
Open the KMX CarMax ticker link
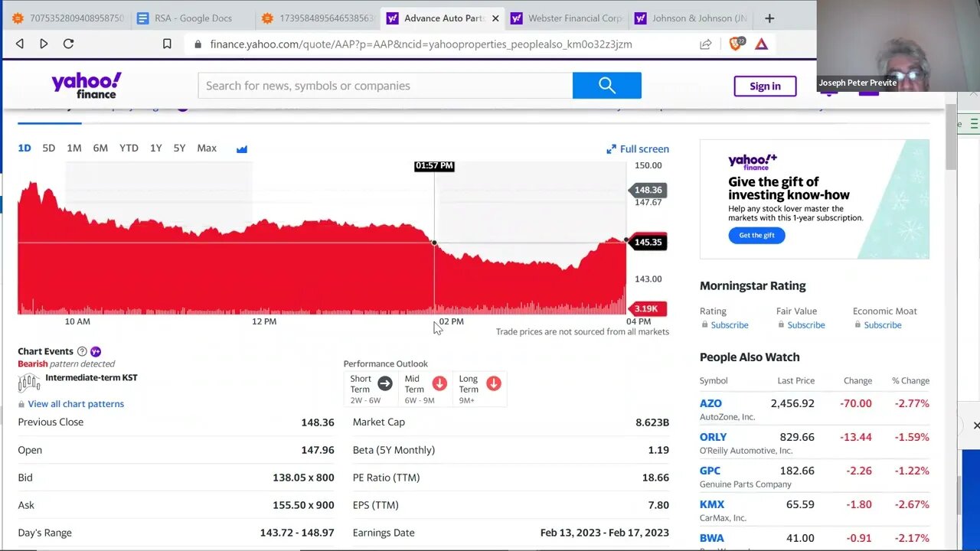[712, 504]
